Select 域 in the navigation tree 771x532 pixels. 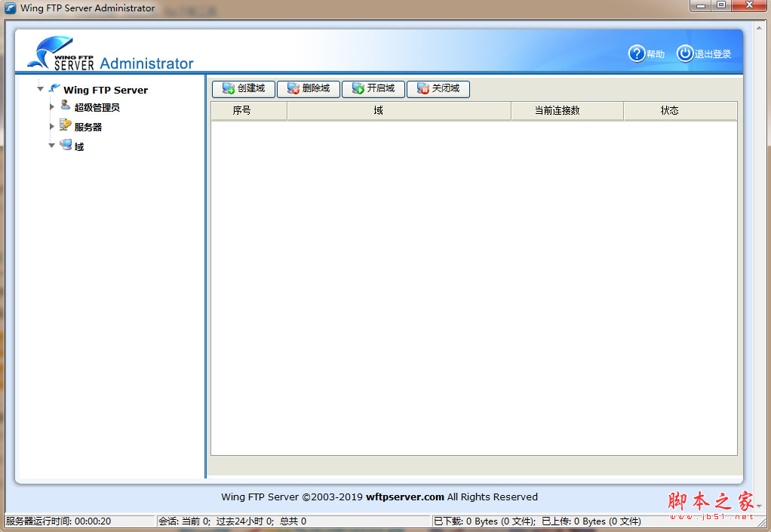tap(79, 147)
